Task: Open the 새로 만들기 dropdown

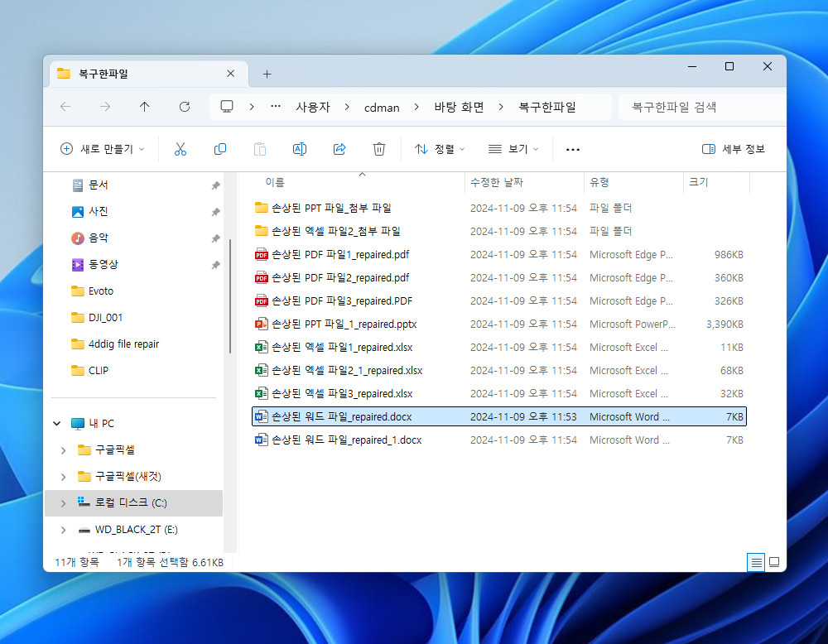Action: (x=103, y=149)
